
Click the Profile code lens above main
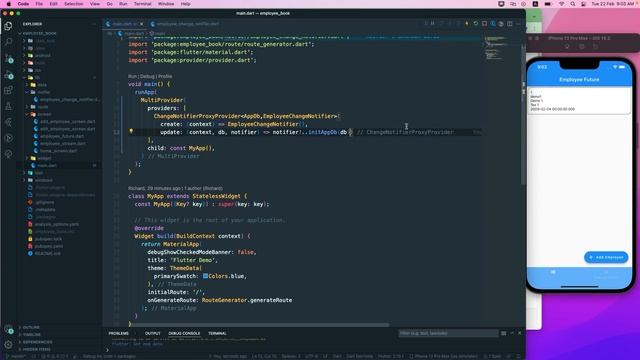coord(165,76)
